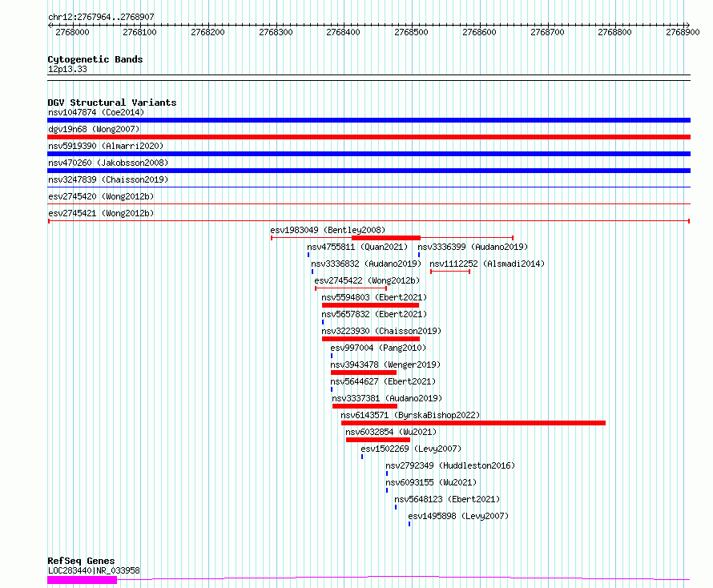Select nsv5594803 (Ebert2021) label
Image resolution: width=713 pixels, height=588 pixels.
point(374,297)
